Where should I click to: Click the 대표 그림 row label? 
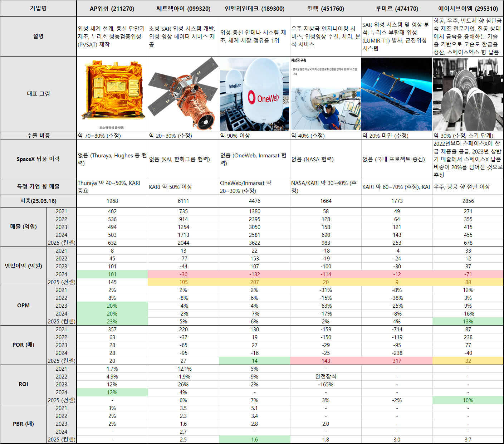coord(38,94)
